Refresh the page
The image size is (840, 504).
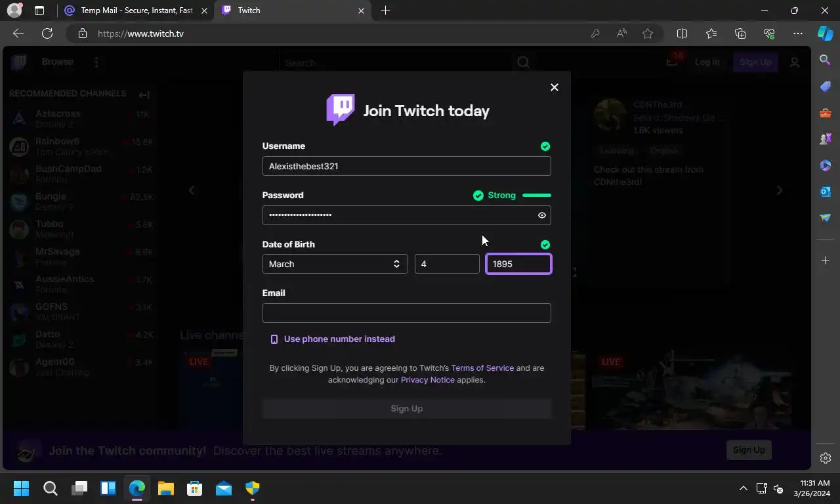(47, 33)
